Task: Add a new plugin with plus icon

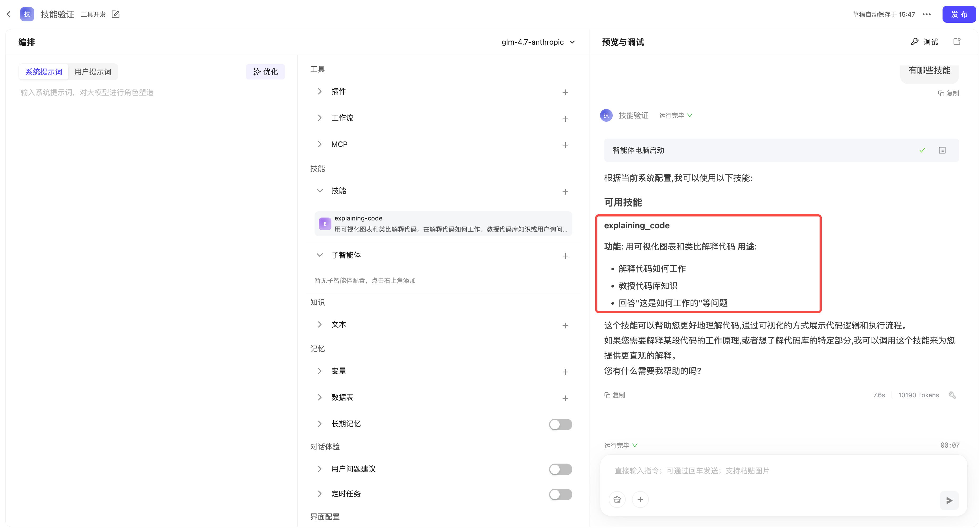Action: 565,92
